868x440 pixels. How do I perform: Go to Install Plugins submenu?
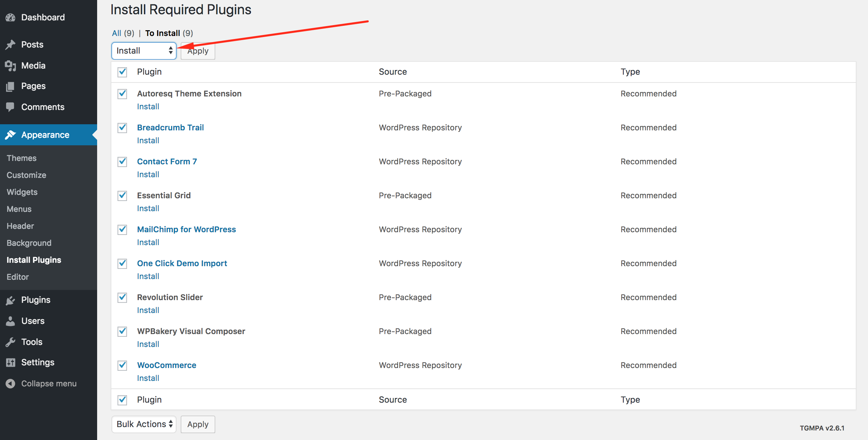pos(34,260)
